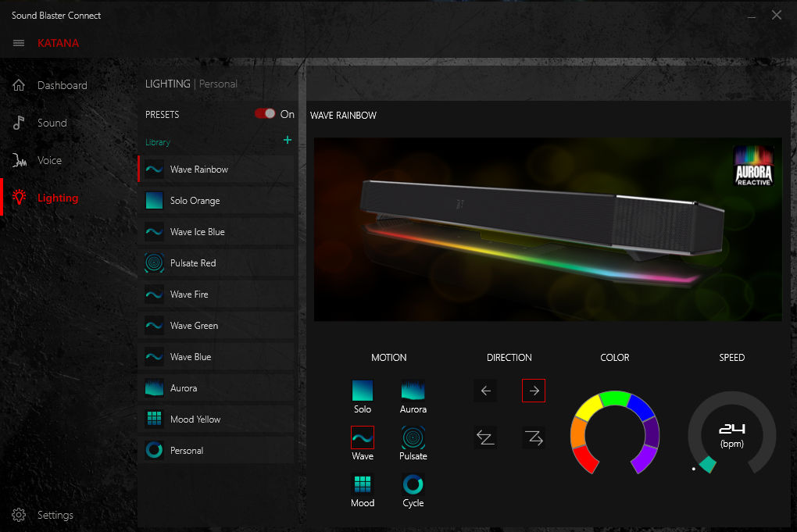This screenshot has width=797, height=532.
Task: Open the hamburger menu next to KATANA
Action: coord(19,43)
